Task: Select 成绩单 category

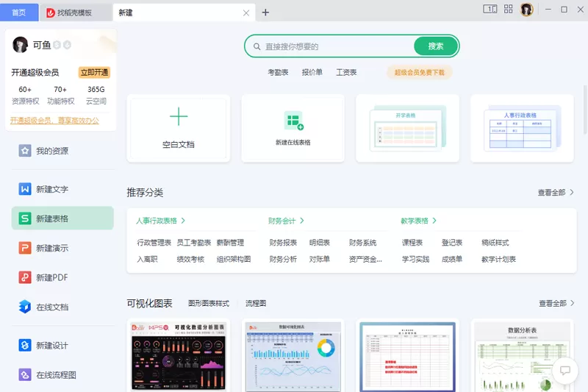Action: click(x=452, y=259)
